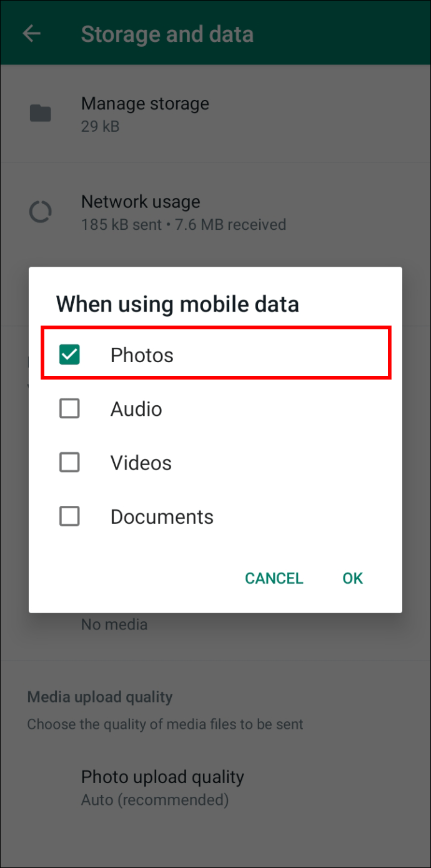Open the Photo upload quality setting

tap(215, 788)
